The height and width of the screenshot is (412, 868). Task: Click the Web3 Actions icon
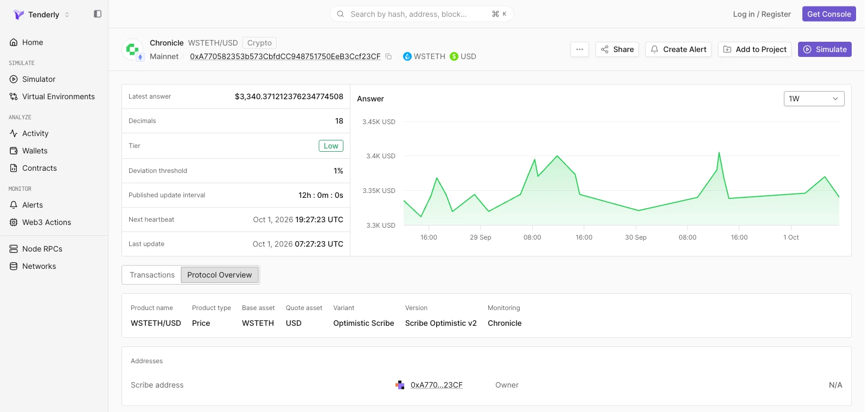coord(14,222)
